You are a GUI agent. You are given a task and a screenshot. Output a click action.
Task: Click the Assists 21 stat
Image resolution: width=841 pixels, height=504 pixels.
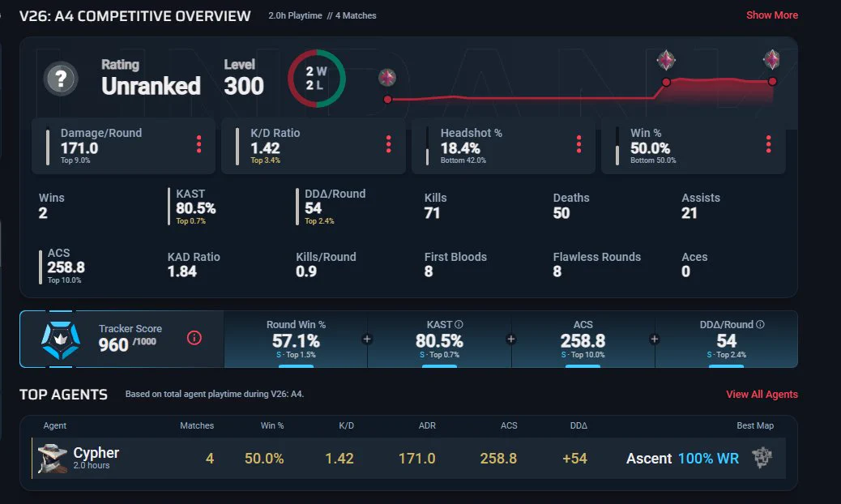coord(701,206)
